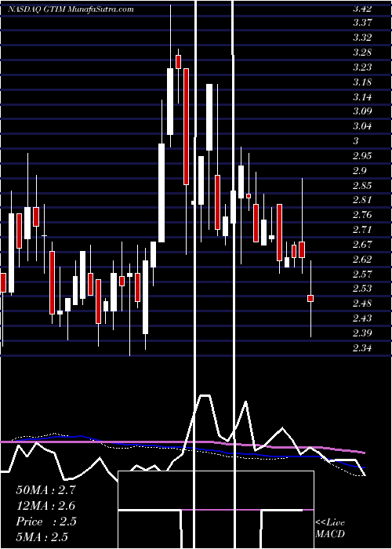Click the 3.14 price axis label
The height and width of the screenshot is (549, 392).
[x=362, y=97]
